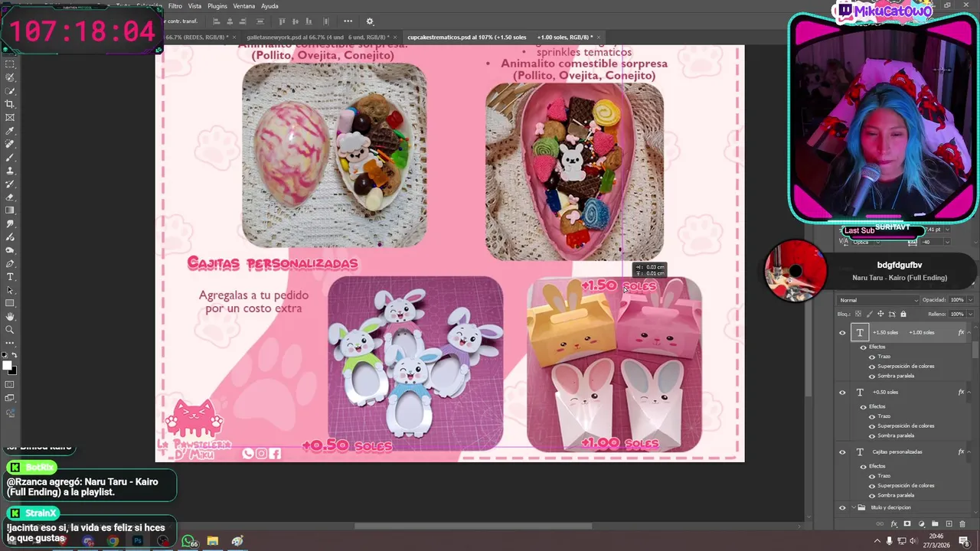Open the blend mode 'Normal' dropdown
Viewport: 980px width, 551px height.
pos(877,300)
